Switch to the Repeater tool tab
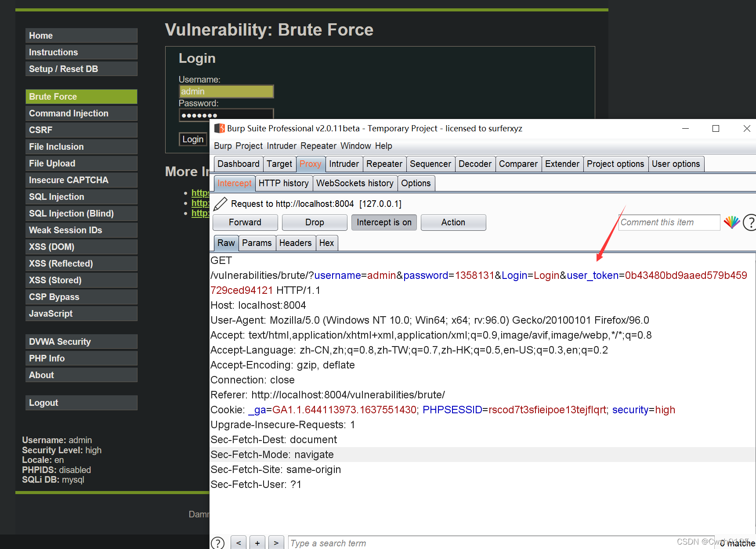 (384, 164)
